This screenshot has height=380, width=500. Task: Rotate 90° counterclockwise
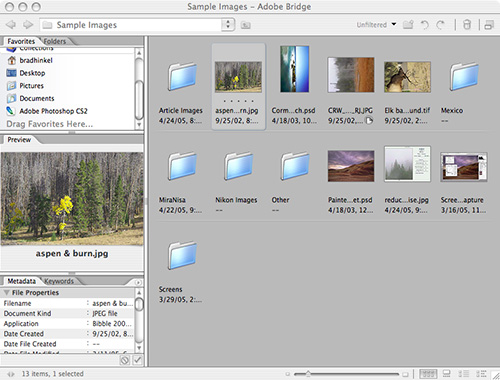click(424, 25)
